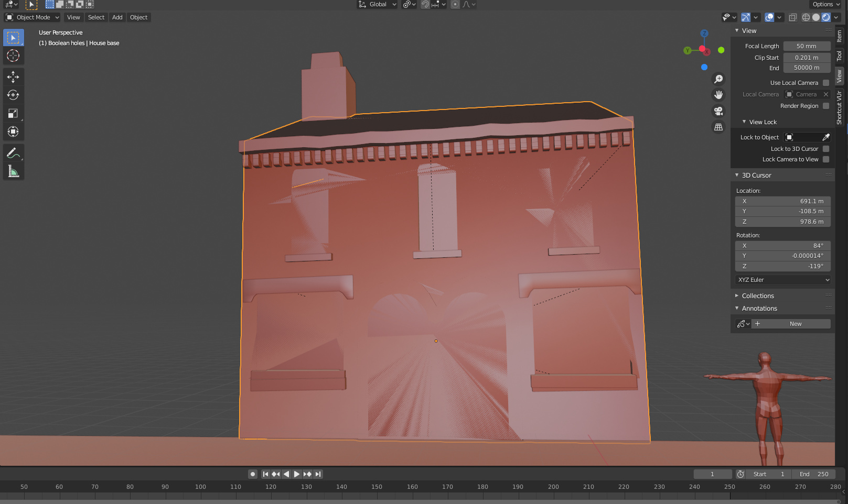Play the animation in reverse
The width and height of the screenshot is (848, 504).
[286, 474]
